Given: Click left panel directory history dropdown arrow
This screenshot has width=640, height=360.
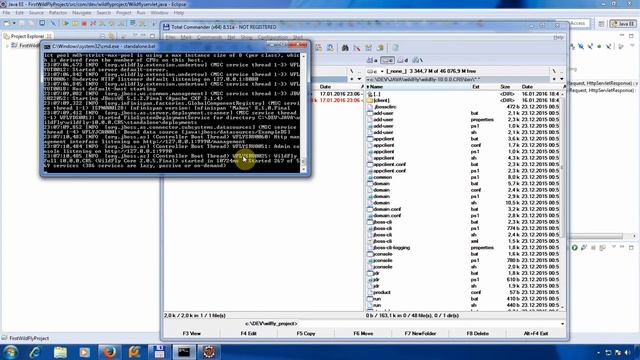Looking at the screenshot, I should coord(359,79).
